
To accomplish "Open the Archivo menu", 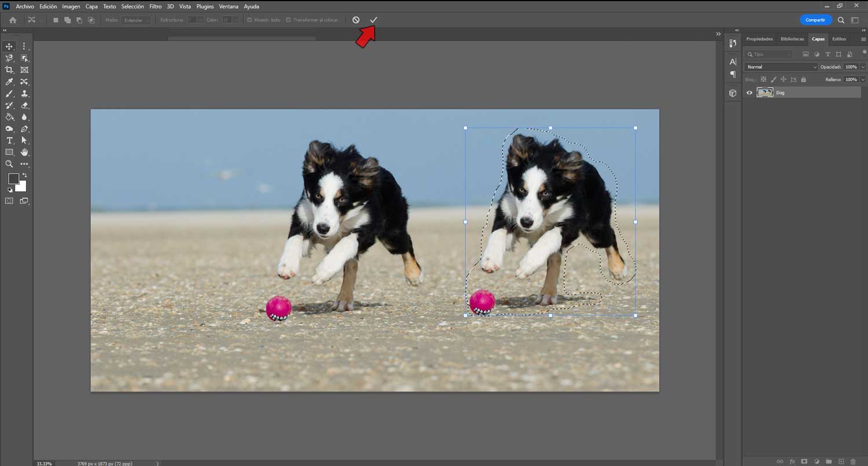I will coord(25,6).
